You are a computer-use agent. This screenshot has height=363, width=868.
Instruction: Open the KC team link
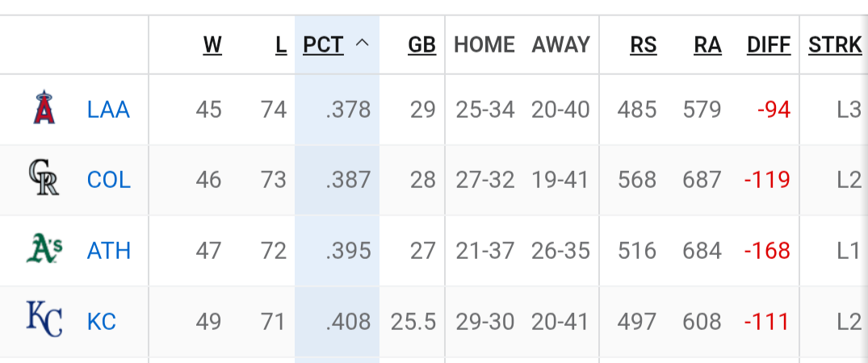(x=101, y=322)
